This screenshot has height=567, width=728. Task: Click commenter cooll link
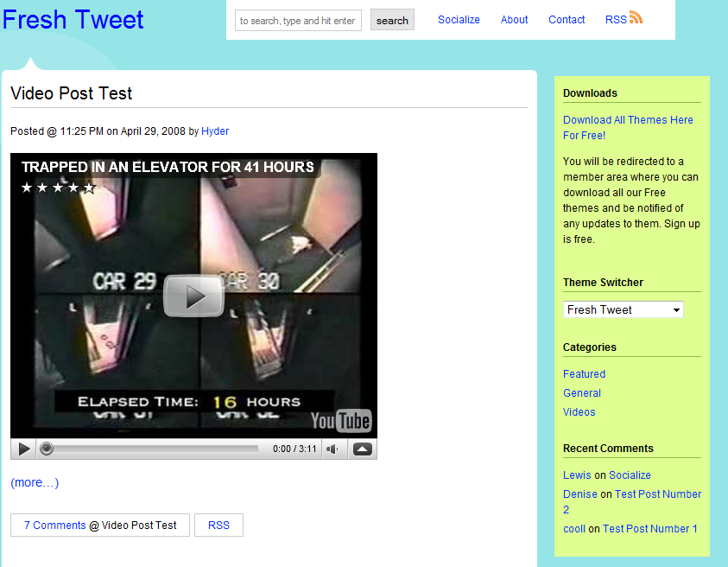click(x=574, y=529)
